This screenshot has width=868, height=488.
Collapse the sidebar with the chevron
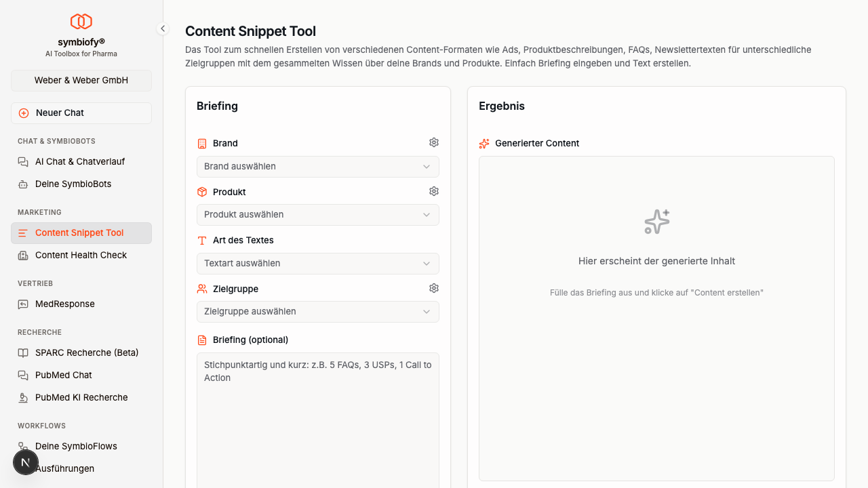pos(163,28)
